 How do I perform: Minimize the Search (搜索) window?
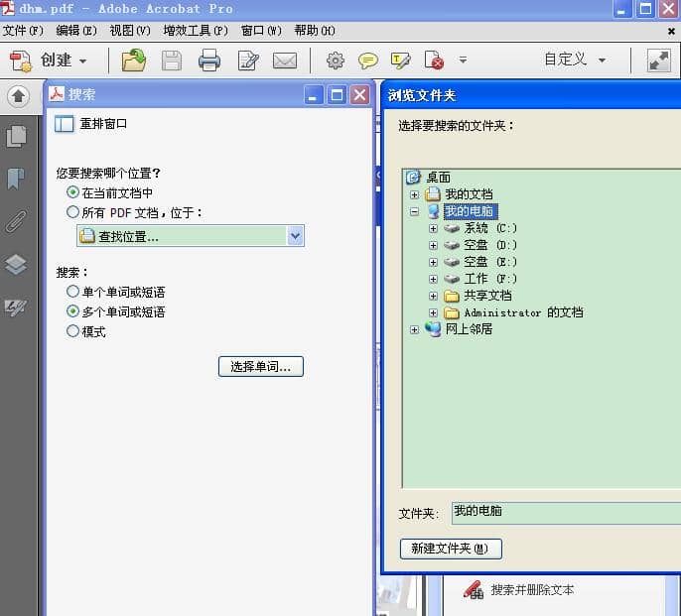(314, 94)
